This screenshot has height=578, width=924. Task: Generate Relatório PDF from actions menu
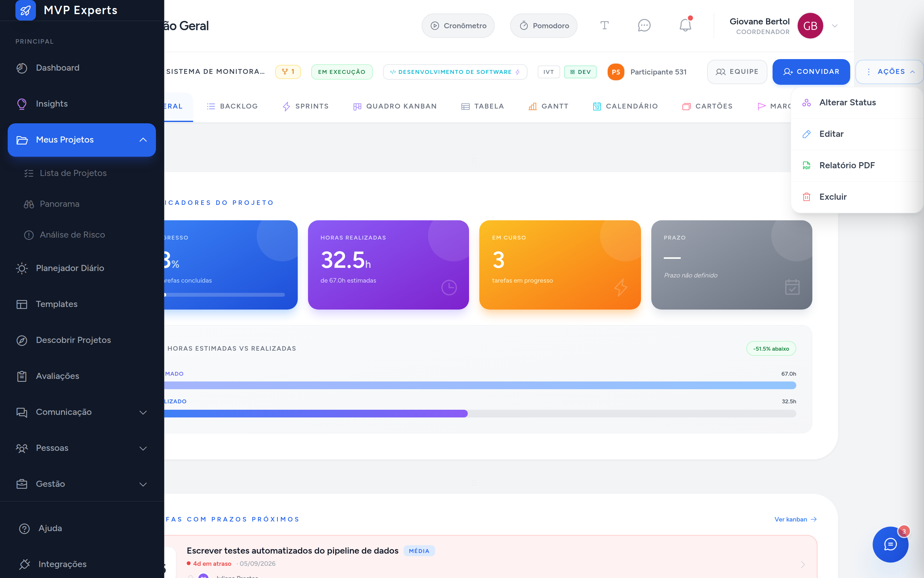pyautogui.click(x=857, y=165)
